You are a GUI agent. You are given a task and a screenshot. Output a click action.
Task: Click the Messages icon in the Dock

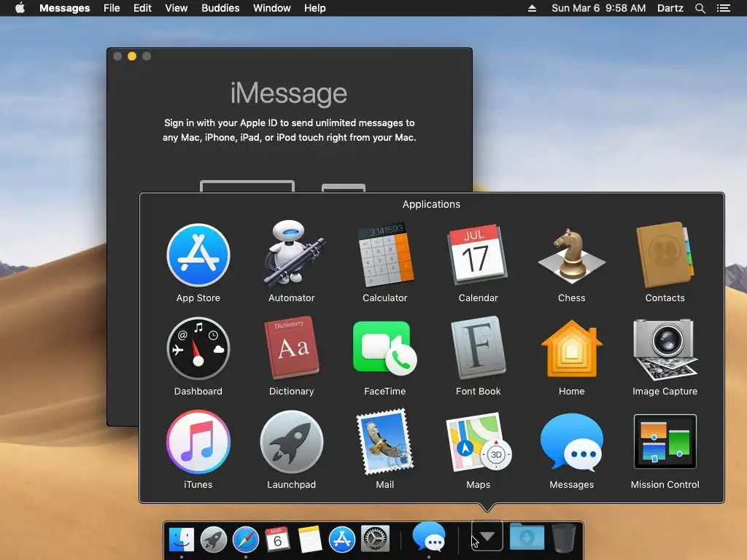coord(429,536)
